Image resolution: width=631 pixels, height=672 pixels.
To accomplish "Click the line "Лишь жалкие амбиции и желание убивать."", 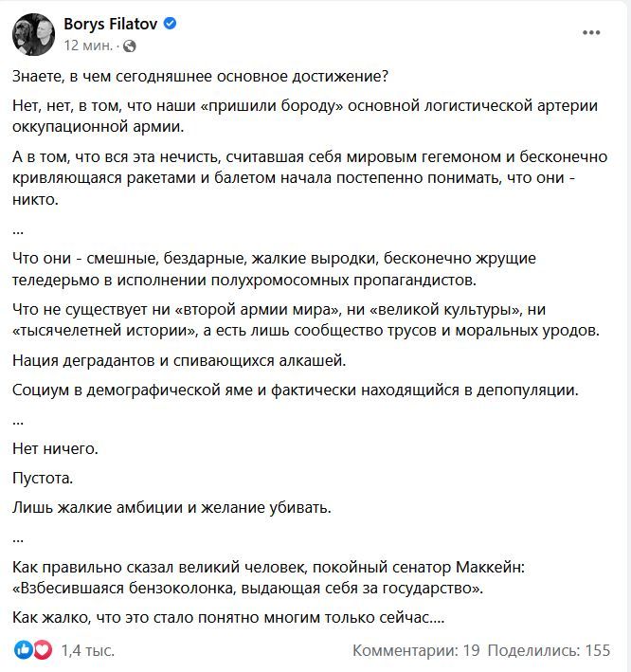I will 172,507.
